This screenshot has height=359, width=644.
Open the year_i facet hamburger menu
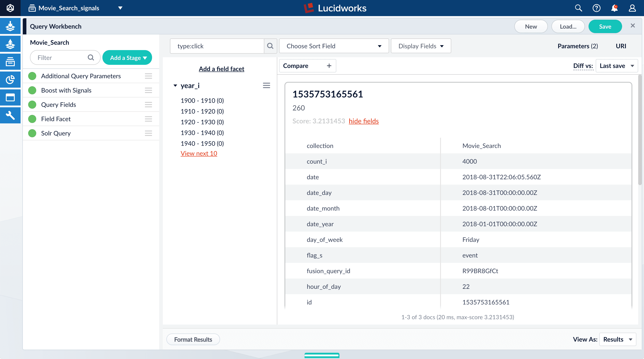(x=267, y=85)
